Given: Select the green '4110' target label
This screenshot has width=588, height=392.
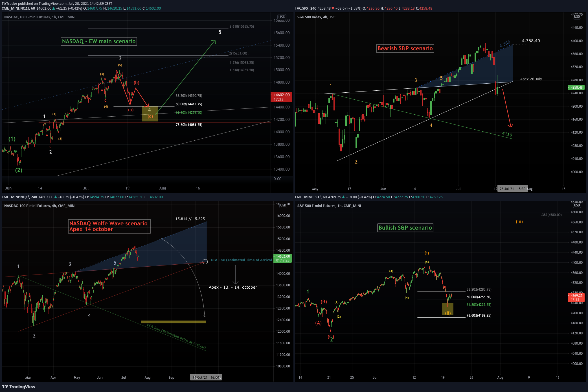Looking at the screenshot, I should [507, 134].
